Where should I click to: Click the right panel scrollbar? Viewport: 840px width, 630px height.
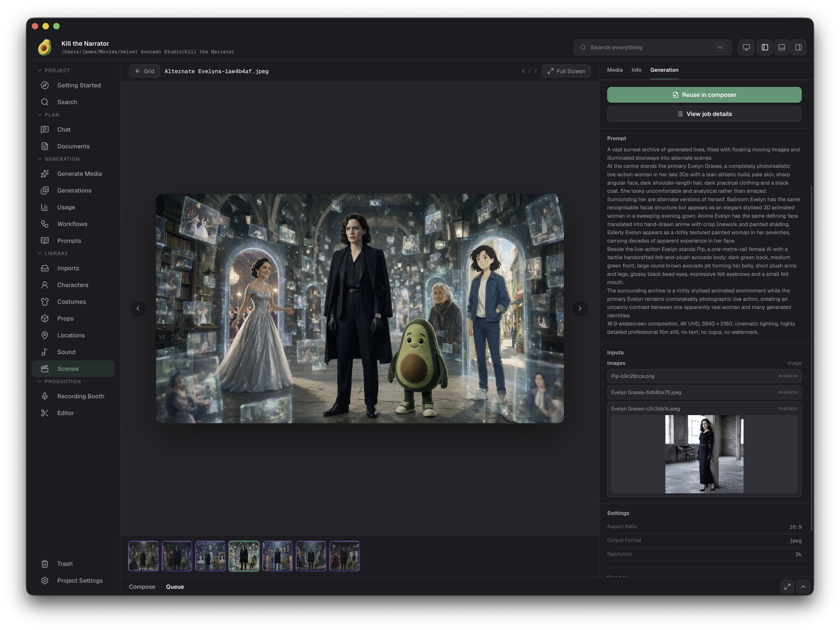(812, 358)
